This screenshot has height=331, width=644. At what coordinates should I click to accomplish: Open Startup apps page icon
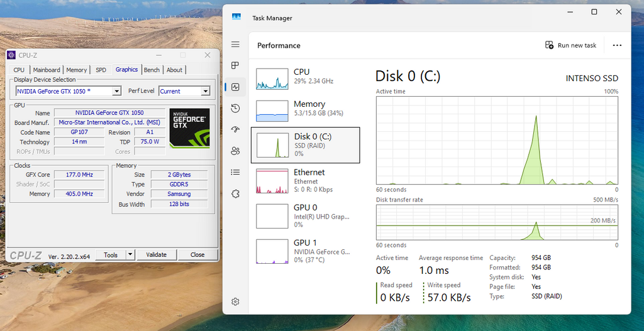235,129
